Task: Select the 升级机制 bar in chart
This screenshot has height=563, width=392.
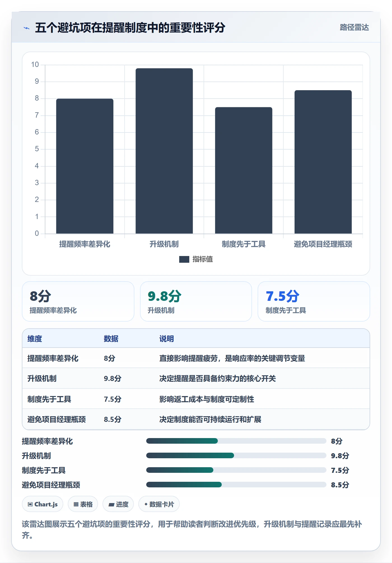Action: click(x=164, y=151)
